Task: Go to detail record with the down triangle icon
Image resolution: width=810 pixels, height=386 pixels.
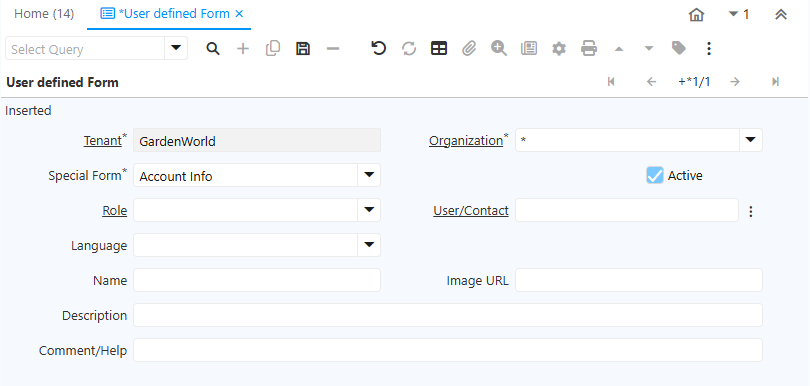Action: pos(649,49)
